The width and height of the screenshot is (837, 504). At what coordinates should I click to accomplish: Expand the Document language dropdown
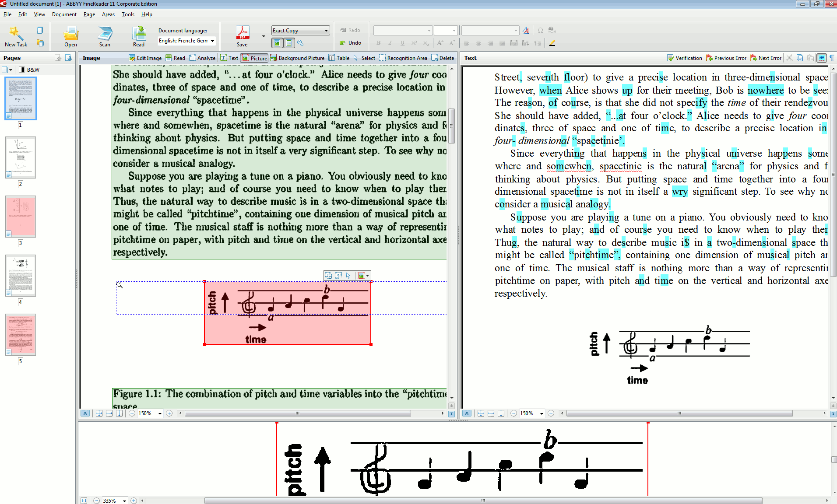point(213,41)
